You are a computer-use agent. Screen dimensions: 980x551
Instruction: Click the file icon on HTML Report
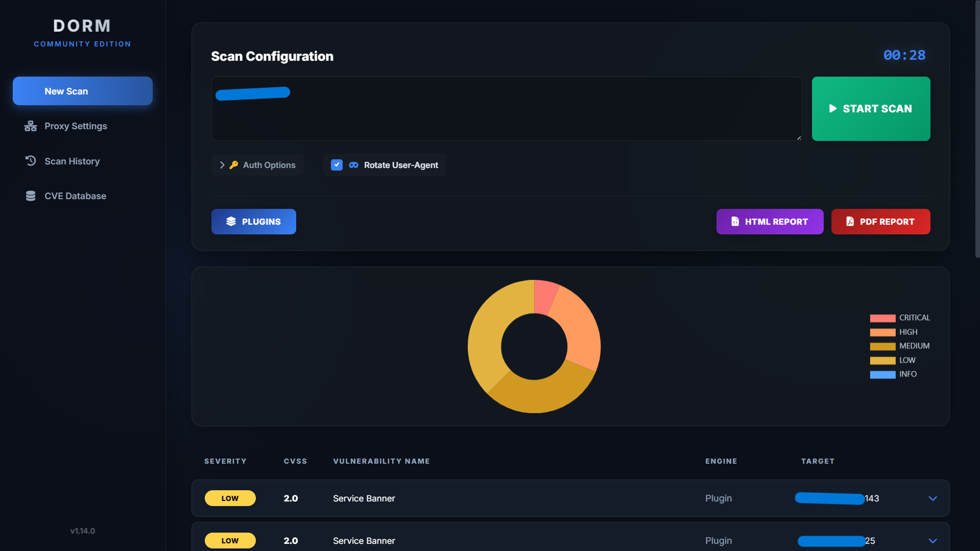[735, 221]
